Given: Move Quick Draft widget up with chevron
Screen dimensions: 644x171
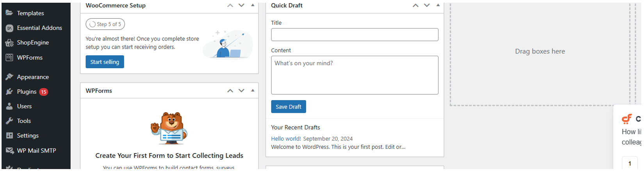Looking at the screenshot, I should tap(416, 5).
